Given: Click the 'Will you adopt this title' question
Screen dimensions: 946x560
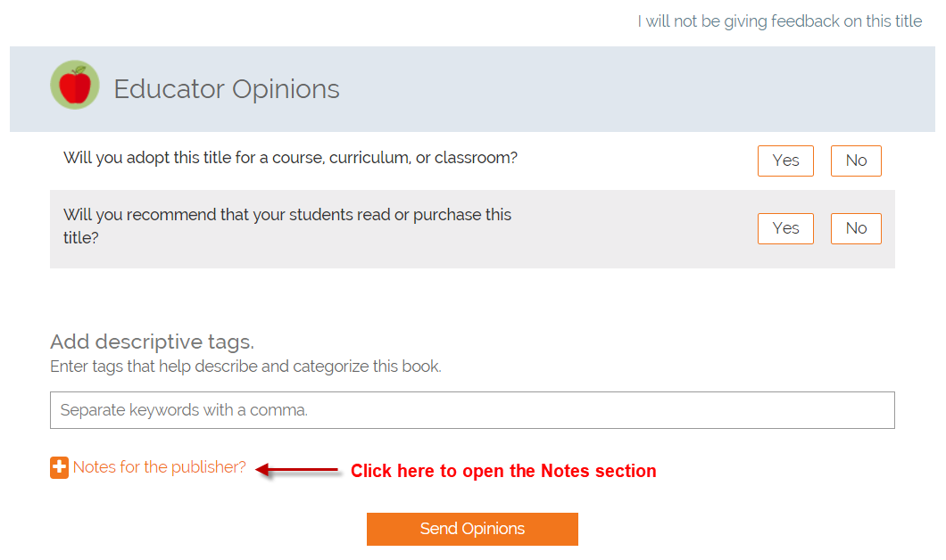Looking at the screenshot, I should (290, 158).
